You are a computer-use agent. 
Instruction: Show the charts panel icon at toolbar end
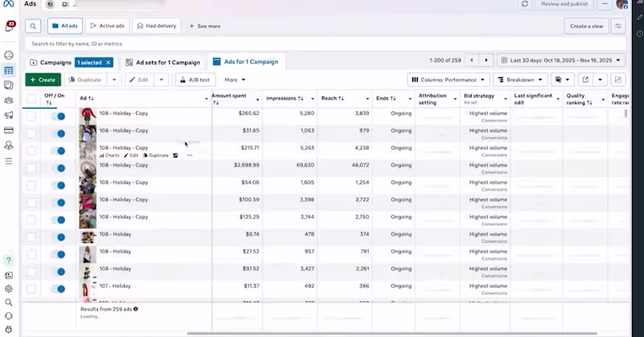618,80
